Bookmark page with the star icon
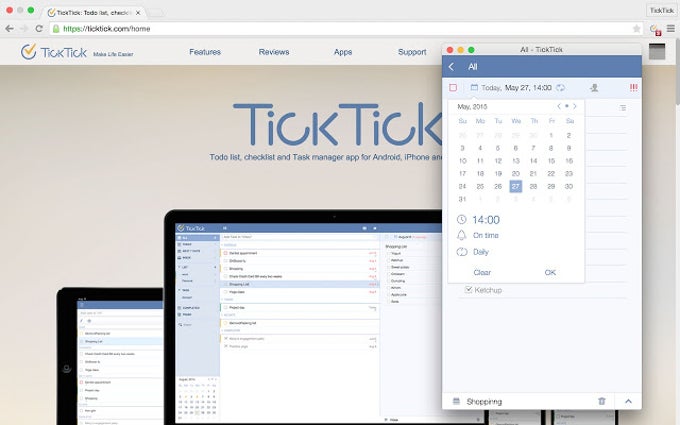 pyautogui.click(x=636, y=29)
